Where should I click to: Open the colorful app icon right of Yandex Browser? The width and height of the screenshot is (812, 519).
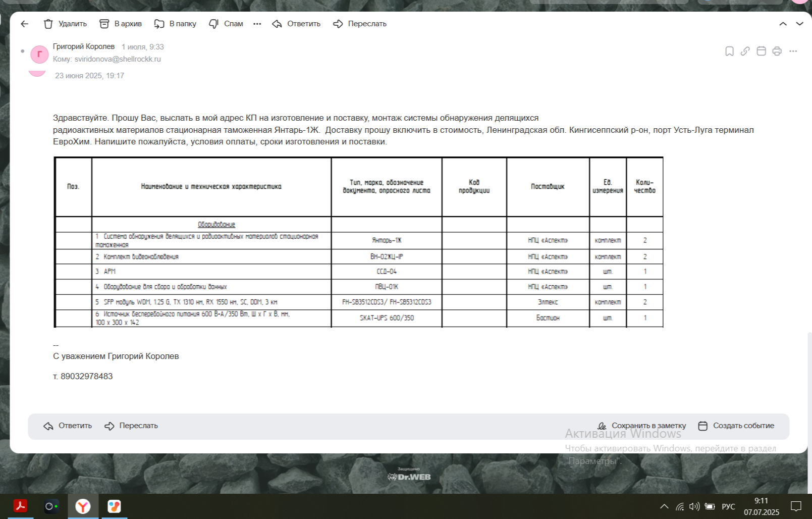pyautogui.click(x=114, y=506)
